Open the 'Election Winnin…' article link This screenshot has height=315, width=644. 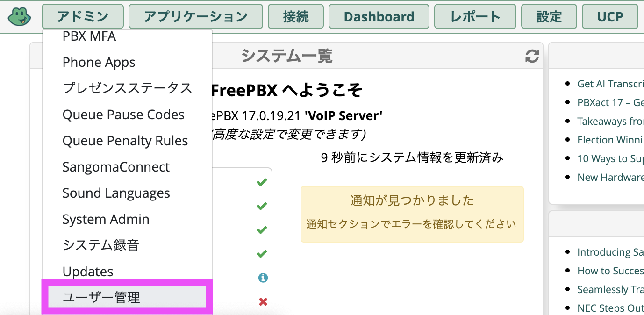(610, 140)
